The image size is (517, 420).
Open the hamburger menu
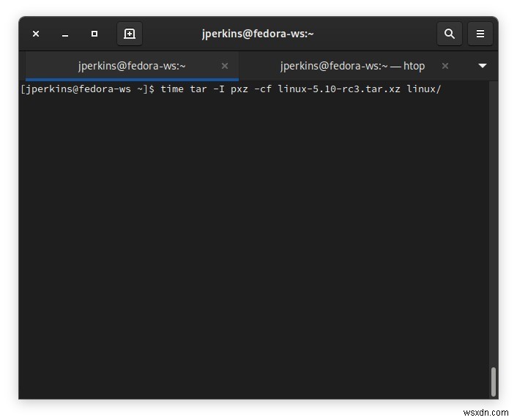click(480, 34)
